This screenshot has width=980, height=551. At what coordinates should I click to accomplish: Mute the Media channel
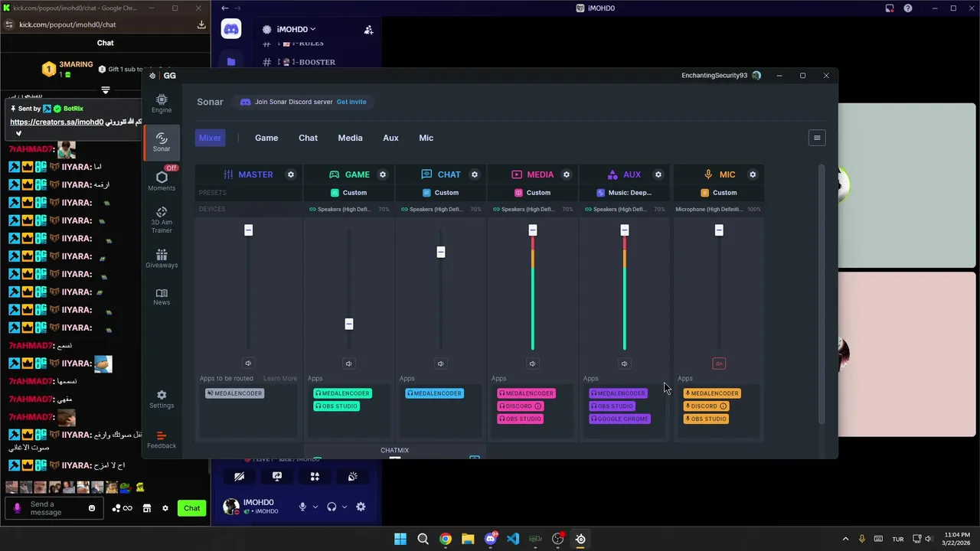(x=532, y=364)
